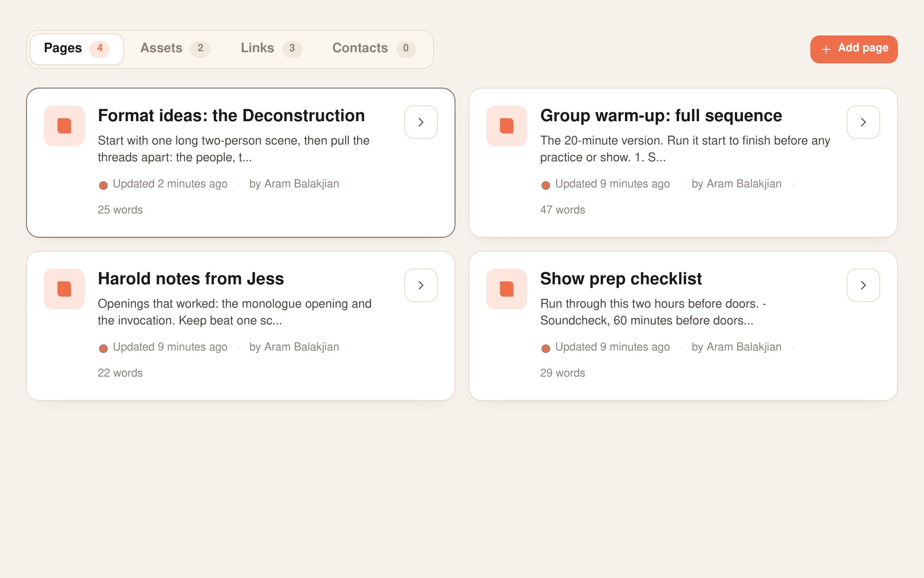Click preview text 'Openings that worked'
The width and height of the screenshot is (924, 578).
pos(235,312)
